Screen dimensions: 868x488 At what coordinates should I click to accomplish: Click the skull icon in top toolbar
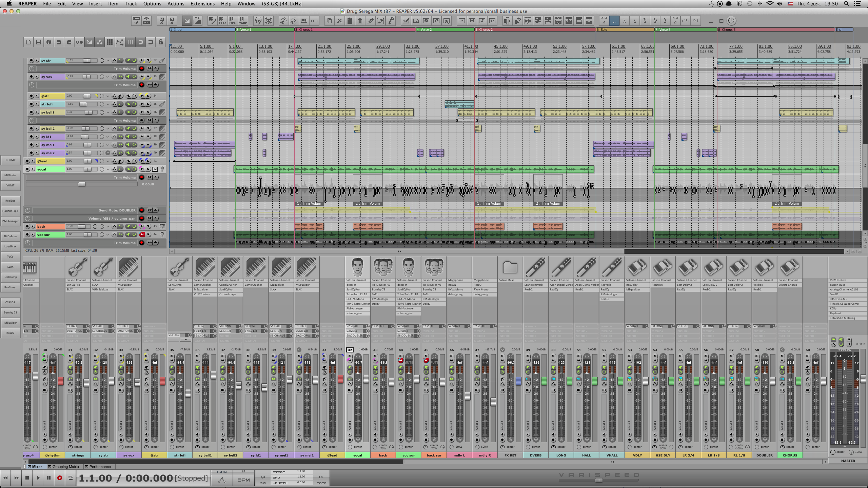coord(258,21)
